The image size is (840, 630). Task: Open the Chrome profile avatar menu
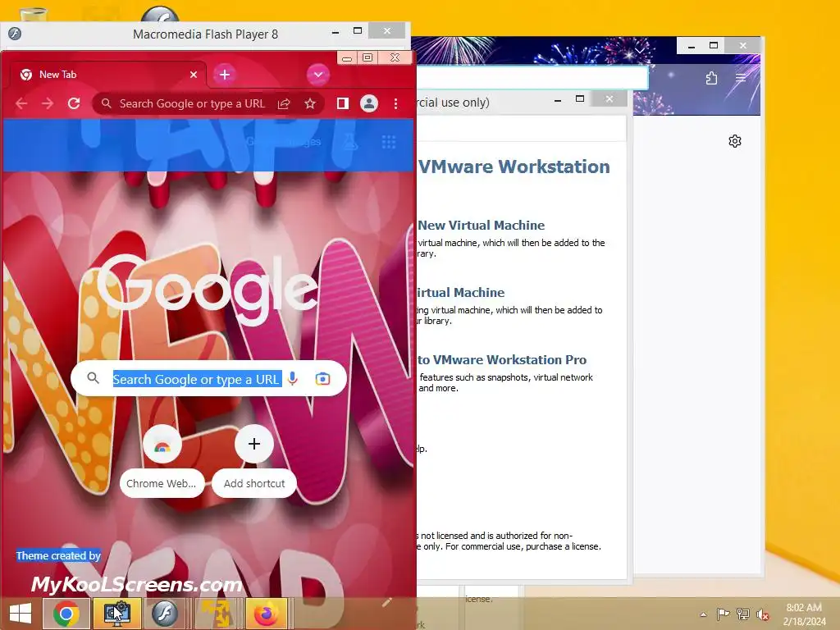(369, 103)
